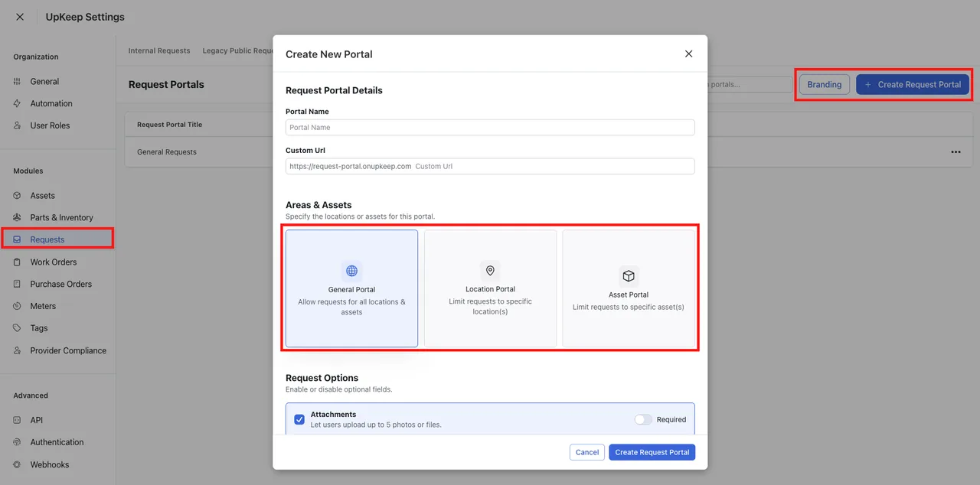
Task: Click the Authentication fingerprint icon
Action: click(x=18, y=442)
